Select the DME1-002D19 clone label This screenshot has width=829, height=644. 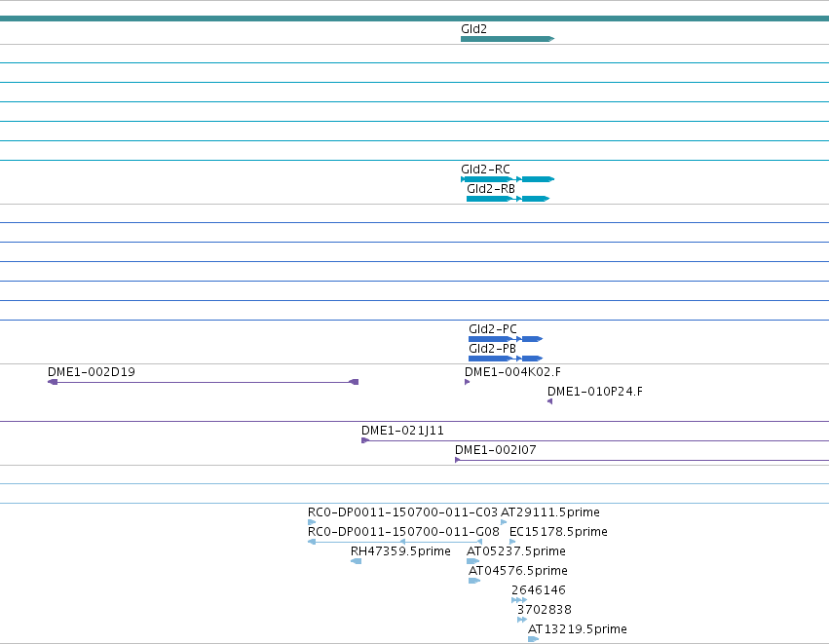[x=92, y=372]
